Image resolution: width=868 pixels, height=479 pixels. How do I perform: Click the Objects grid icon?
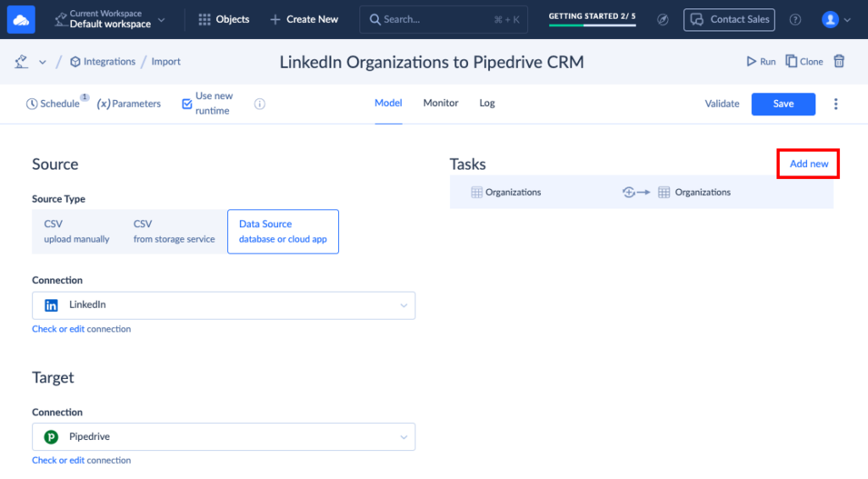coord(204,19)
